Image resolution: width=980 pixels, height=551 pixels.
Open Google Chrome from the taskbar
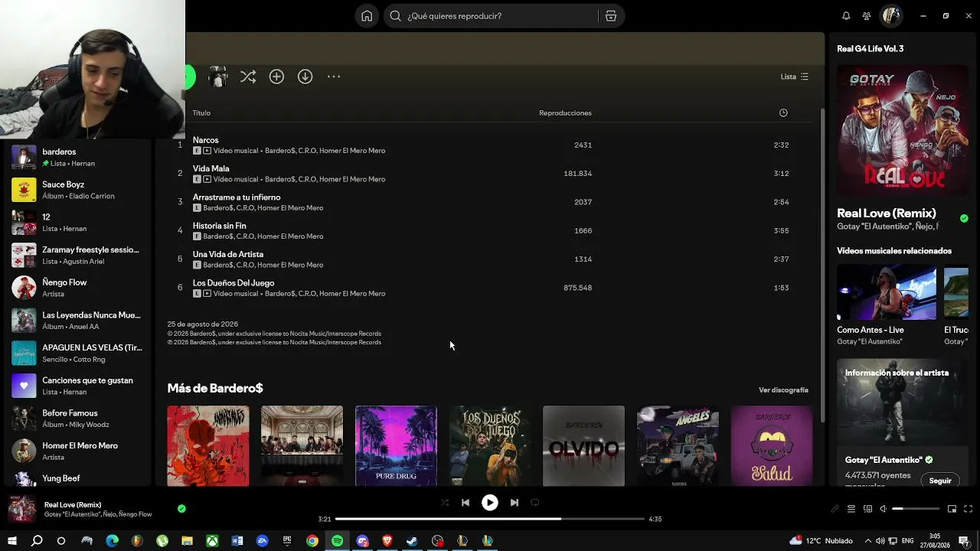pos(312,541)
